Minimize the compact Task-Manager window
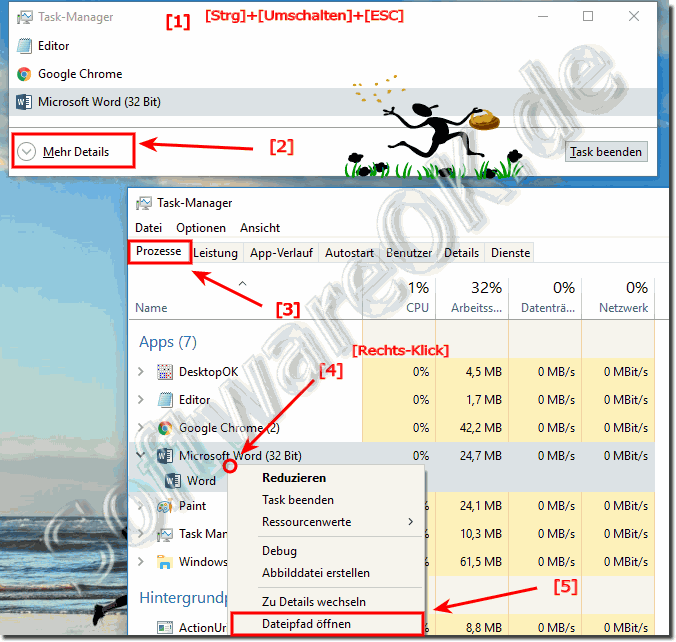The height and width of the screenshot is (642, 676). (x=543, y=16)
